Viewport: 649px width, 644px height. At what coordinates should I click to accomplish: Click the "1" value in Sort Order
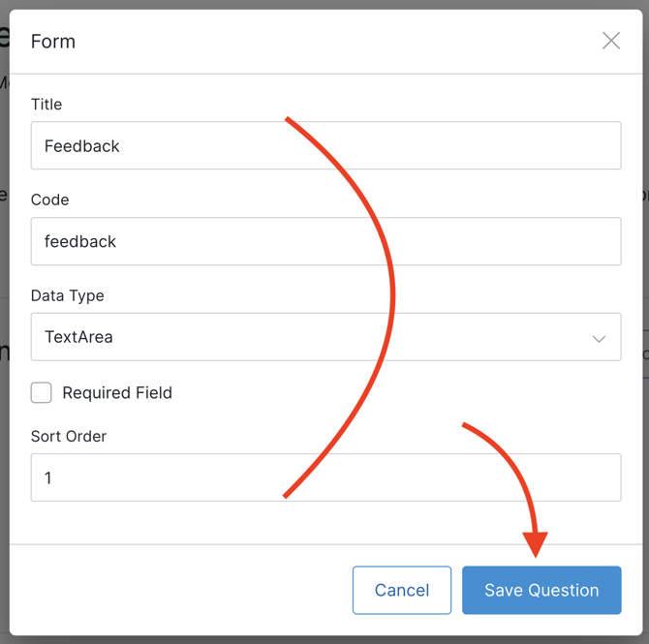tap(48, 478)
